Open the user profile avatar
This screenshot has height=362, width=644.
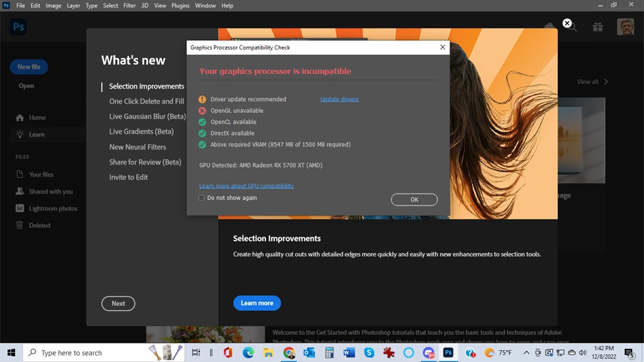coord(625,27)
